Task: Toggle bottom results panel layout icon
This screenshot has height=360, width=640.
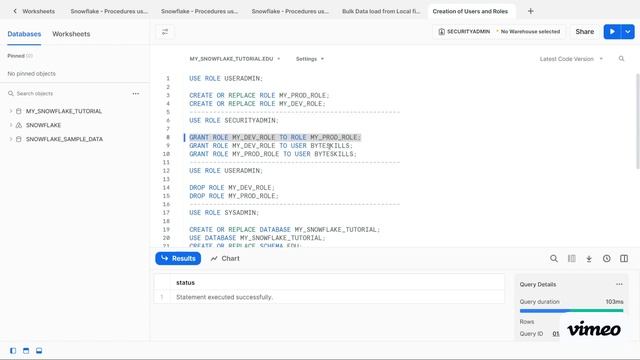Action: [39, 351]
